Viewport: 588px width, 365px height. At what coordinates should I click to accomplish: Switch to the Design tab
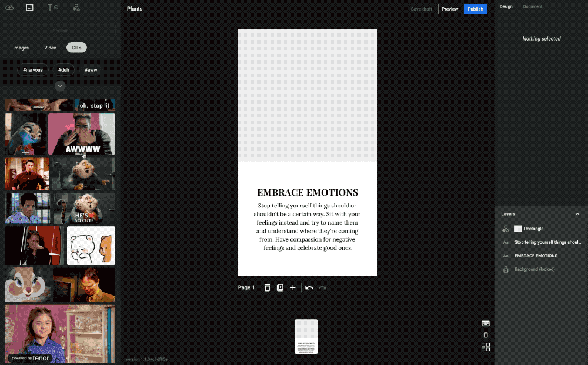[x=506, y=7]
